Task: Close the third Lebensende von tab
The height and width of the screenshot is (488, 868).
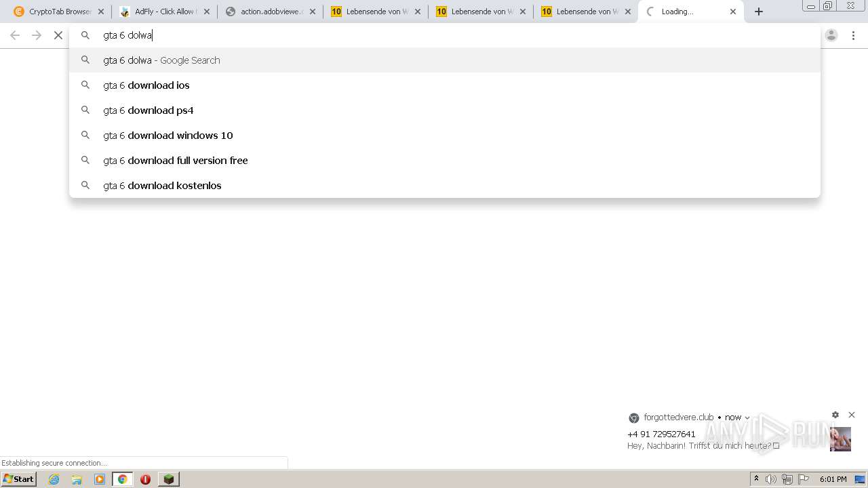Action: coord(628,12)
